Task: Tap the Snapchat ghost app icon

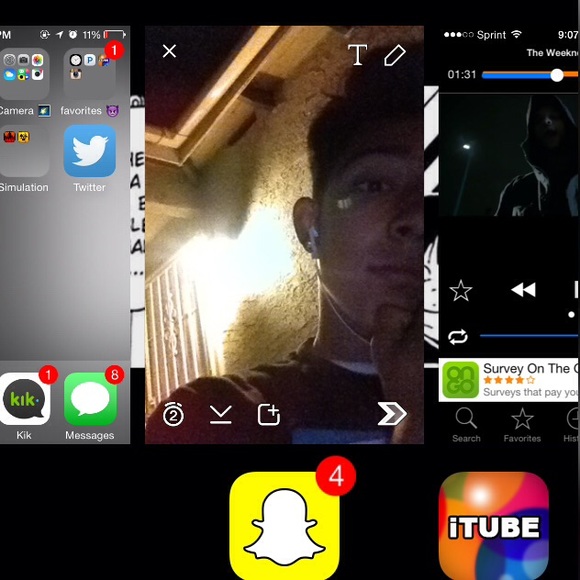Action: tap(284, 526)
